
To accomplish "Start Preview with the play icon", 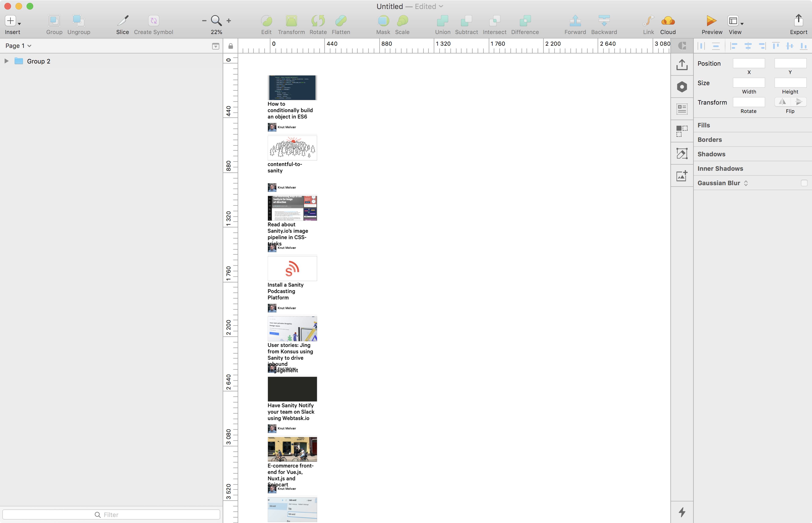I will point(712,21).
